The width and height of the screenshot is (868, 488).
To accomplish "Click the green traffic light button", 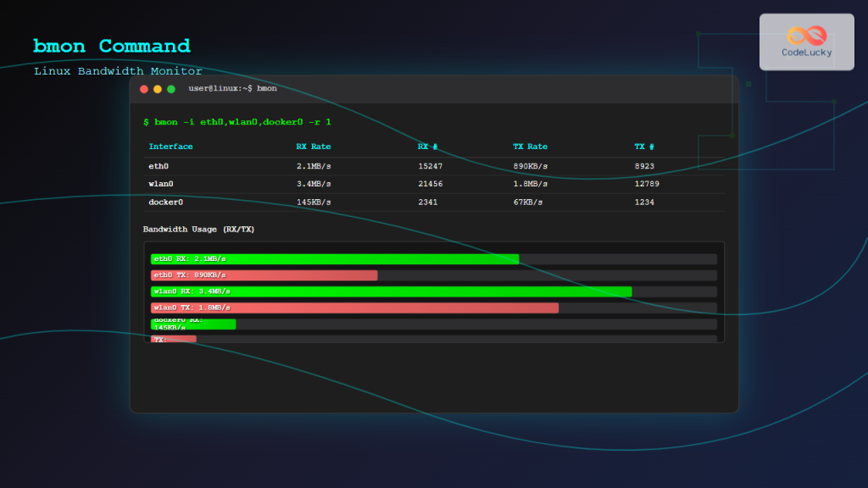I will point(171,87).
